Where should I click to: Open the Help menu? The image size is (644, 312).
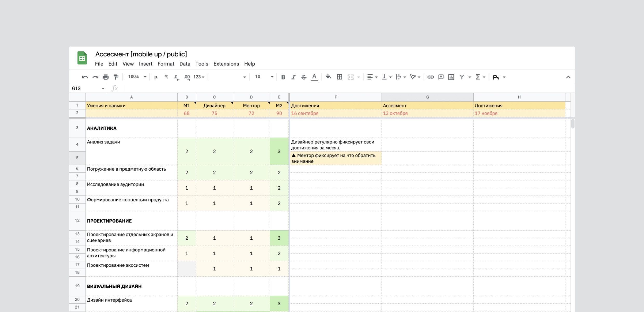(250, 64)
